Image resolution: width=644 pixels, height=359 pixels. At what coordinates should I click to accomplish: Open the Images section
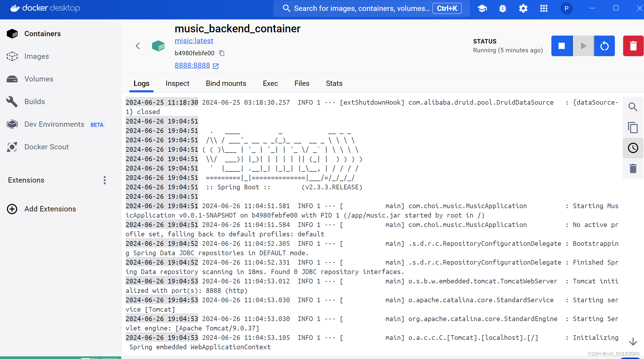point(36,56)
